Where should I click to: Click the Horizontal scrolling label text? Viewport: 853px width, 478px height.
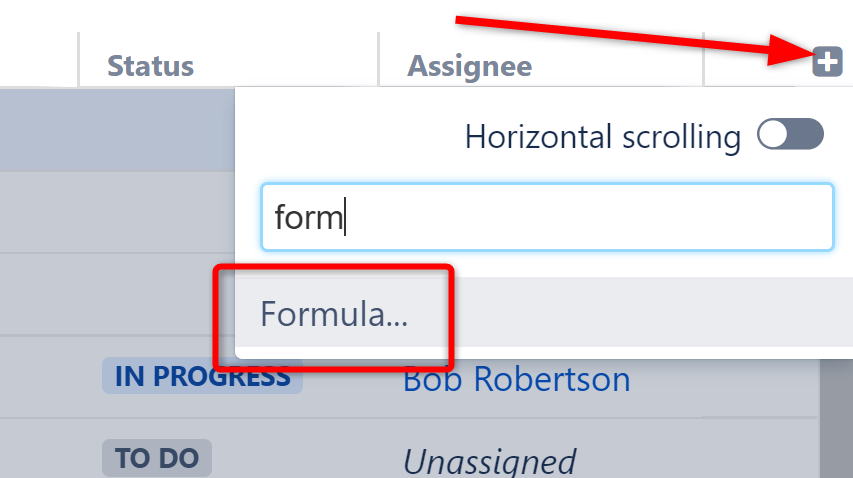tap(602, 136)
